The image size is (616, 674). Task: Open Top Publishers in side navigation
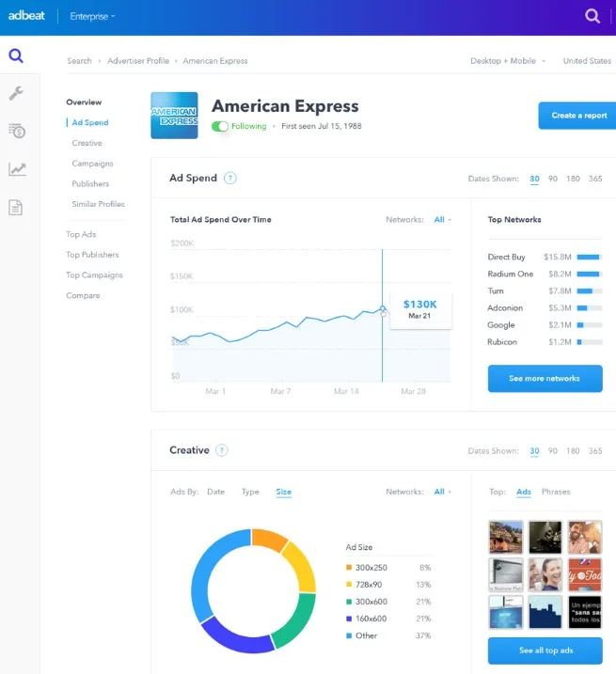click(x=92, y=255)
